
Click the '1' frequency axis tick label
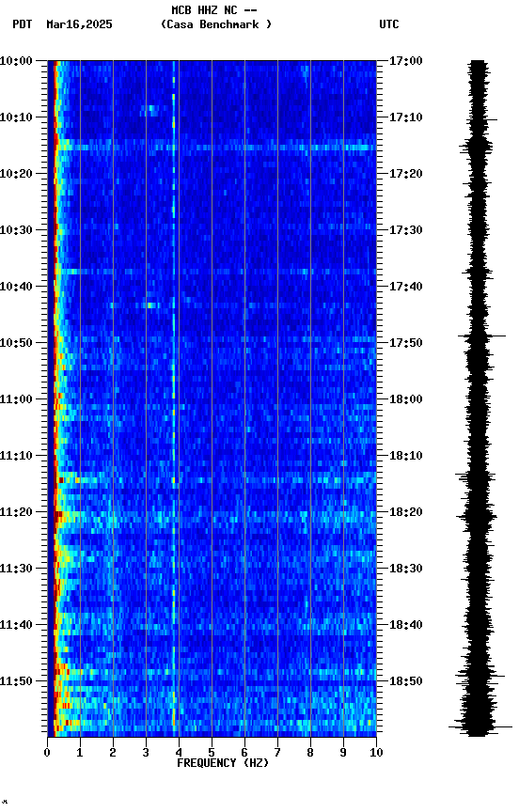80,753
